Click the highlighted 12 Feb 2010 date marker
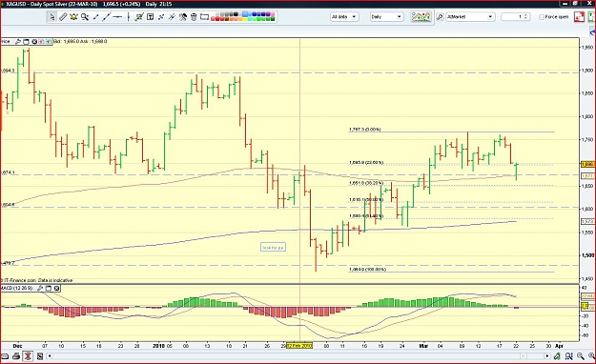The width and height of the screenshot is (596, 364). pyautogui.click(x=299, y=346)
